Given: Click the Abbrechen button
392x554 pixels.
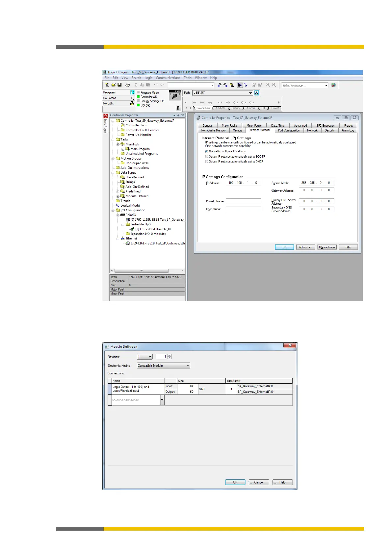Looking at the screenshot, I should [x=306, y=247].
